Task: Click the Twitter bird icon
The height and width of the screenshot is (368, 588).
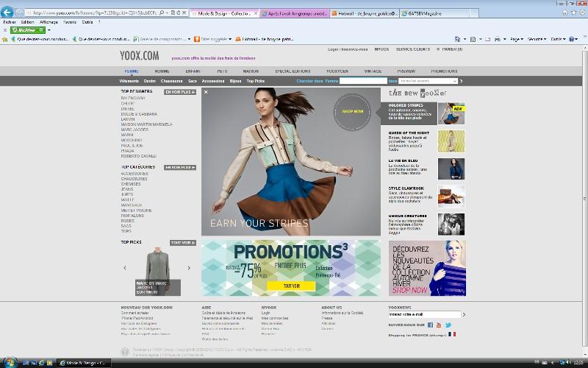Action: [x=448, y=325]
